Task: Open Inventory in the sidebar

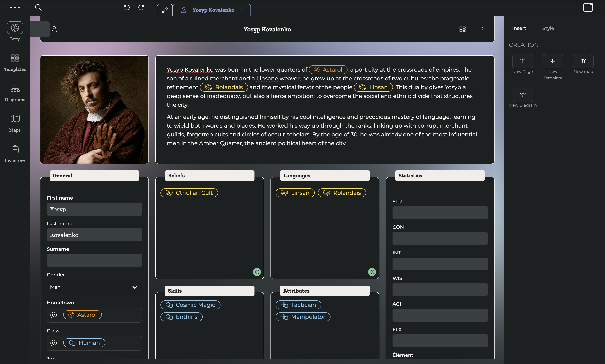Action: click(x=15, y=154)
